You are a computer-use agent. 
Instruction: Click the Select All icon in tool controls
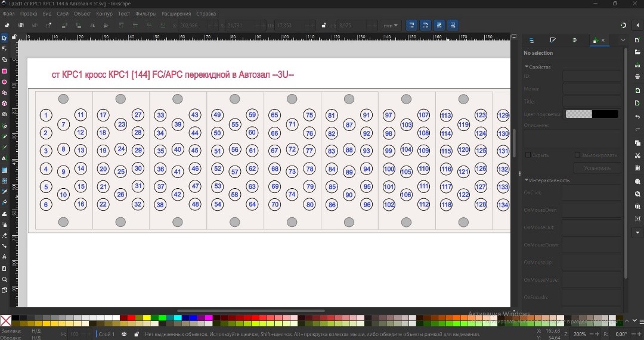point(7,25)
